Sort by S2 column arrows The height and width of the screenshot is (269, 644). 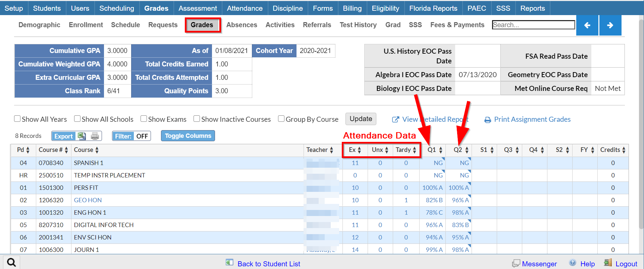568,150
